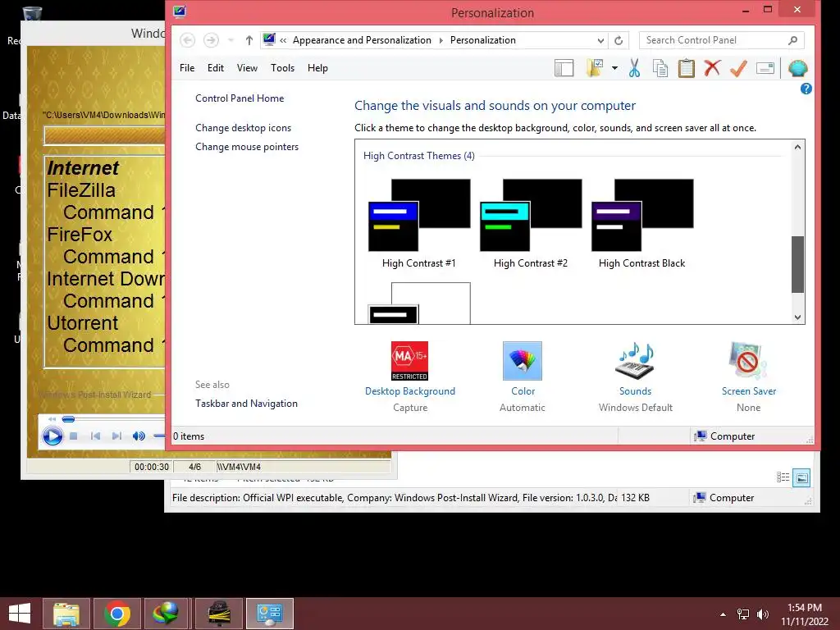Viewport: 840px width, 630px height.
Task: Click the Cut scissors toolbar icon
Action: (x=634, y=68)
